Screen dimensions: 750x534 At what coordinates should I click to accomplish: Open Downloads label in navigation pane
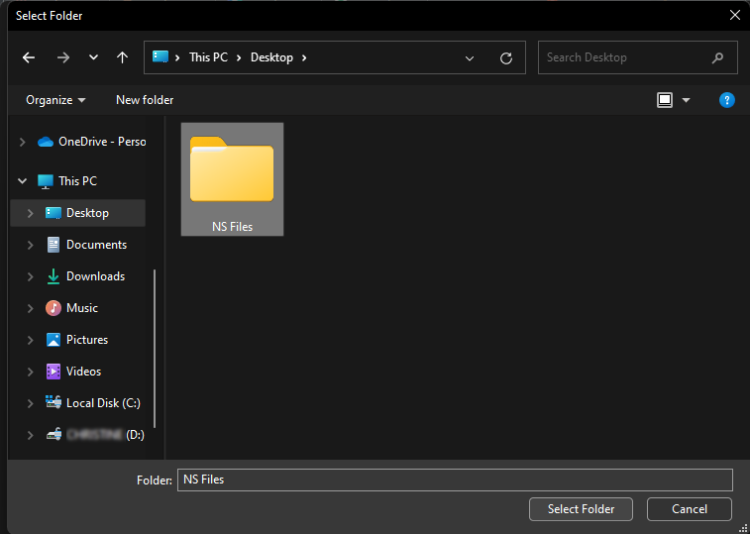[96, 276]
